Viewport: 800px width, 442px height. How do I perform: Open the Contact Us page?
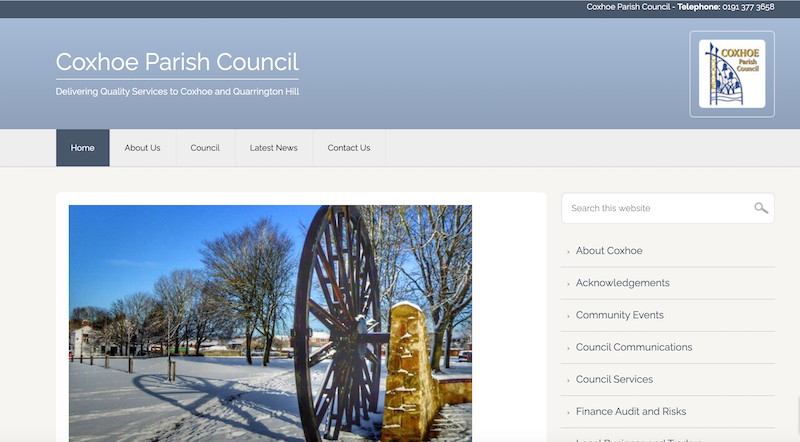point(349,148)
